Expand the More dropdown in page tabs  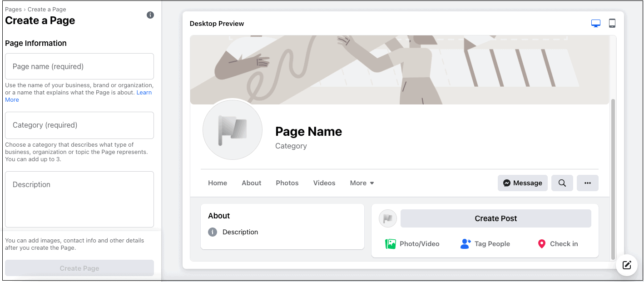tap(362, 183)
